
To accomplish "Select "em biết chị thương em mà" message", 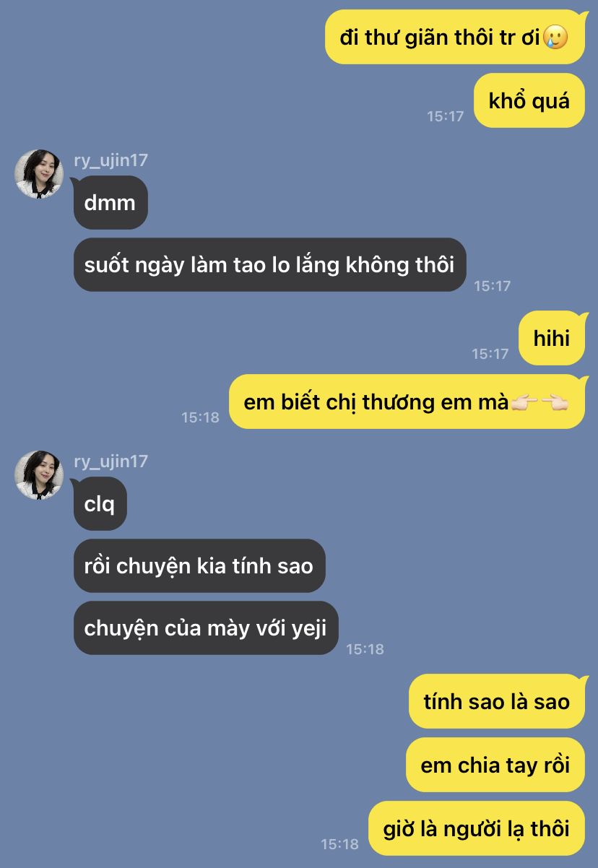I will tap(407, 402).
